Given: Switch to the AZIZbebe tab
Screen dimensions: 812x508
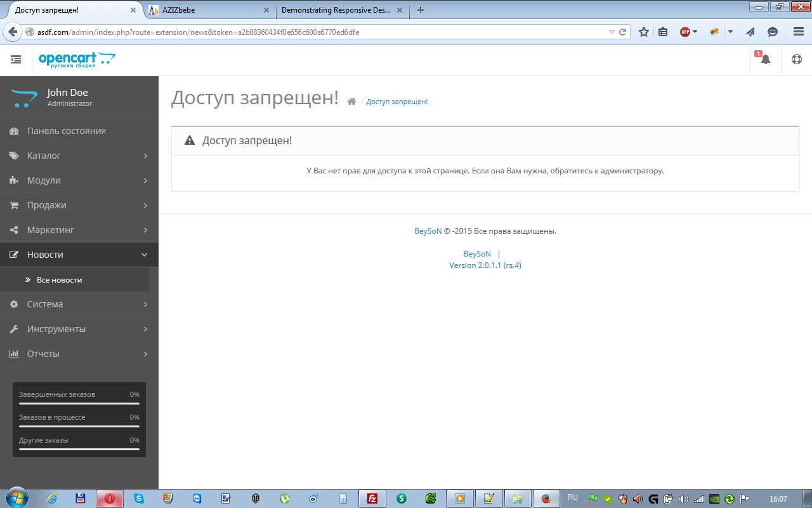Looking at the screenshot, I should coord(209,10).
